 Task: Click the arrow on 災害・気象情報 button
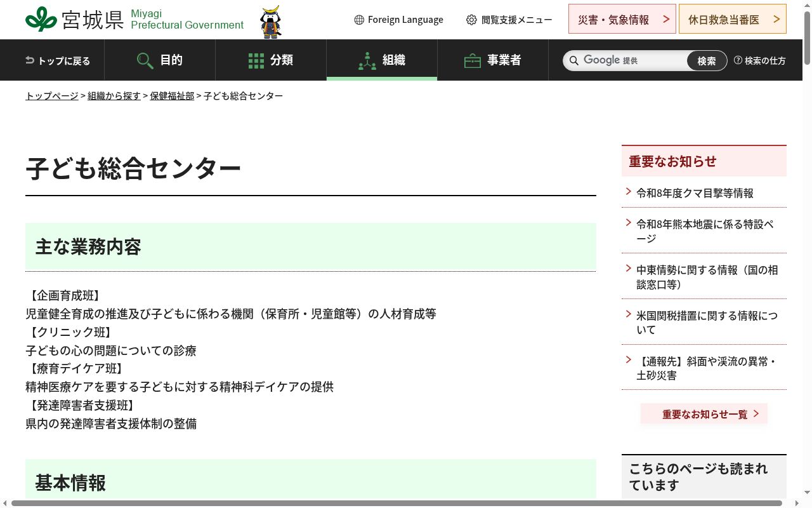666,19
